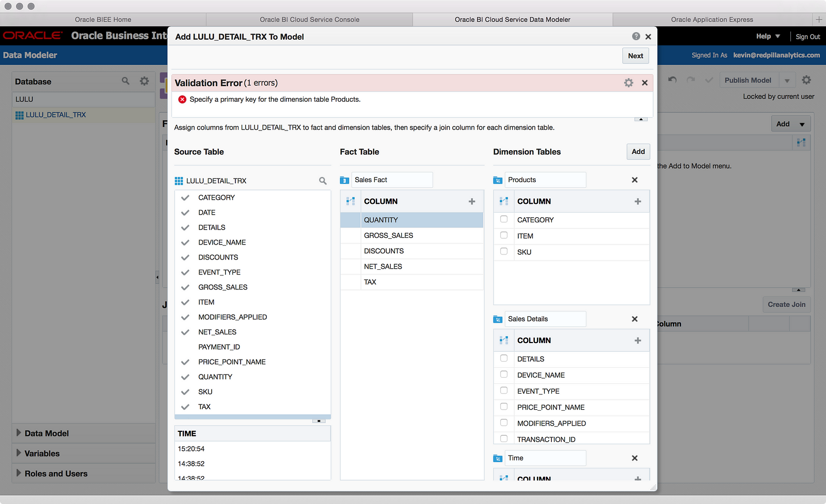The width and height of the screenshot is (826, 504).
Task: Mark CATEGORY as Products join column
Action: pyautogui.click(x=504, y=219)
